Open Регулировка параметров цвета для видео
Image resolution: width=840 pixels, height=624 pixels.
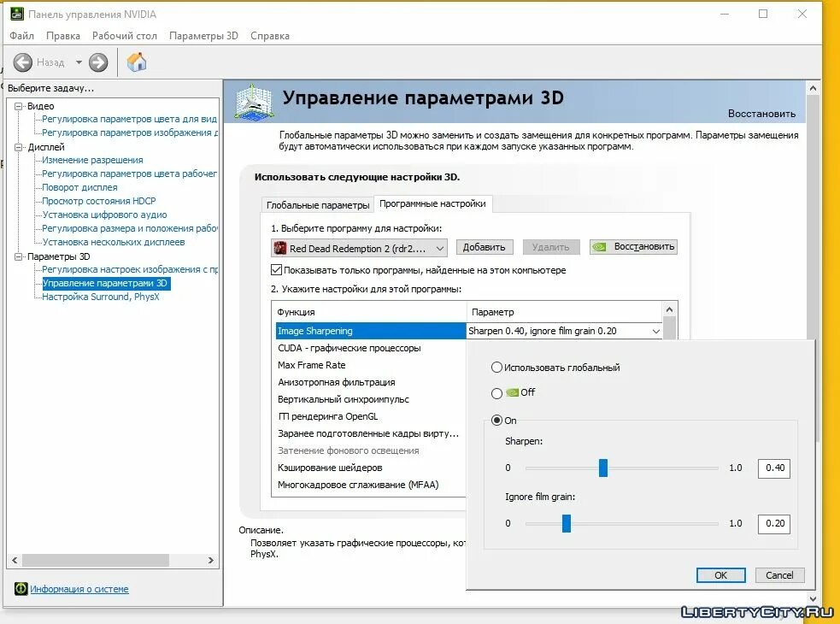tap(130, 119)
